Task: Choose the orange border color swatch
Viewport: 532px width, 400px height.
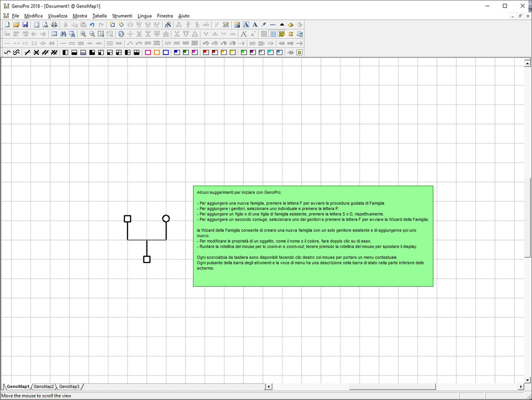Action: coord(157,52)
